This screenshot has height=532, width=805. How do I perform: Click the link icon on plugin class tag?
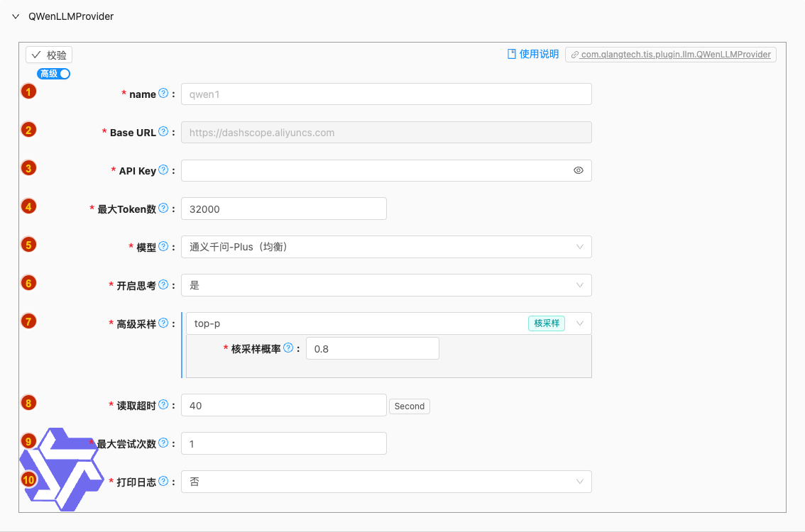point(575,55)
